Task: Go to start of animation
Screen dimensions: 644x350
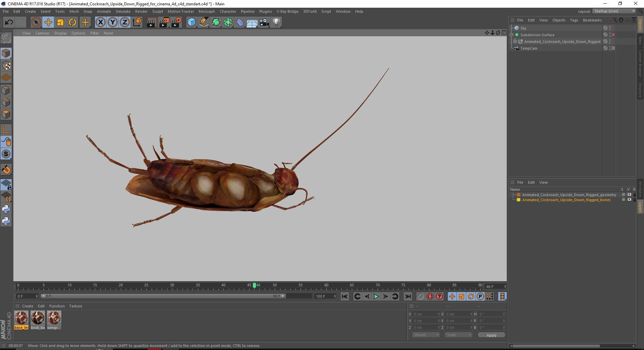Action: coord(344,296)
